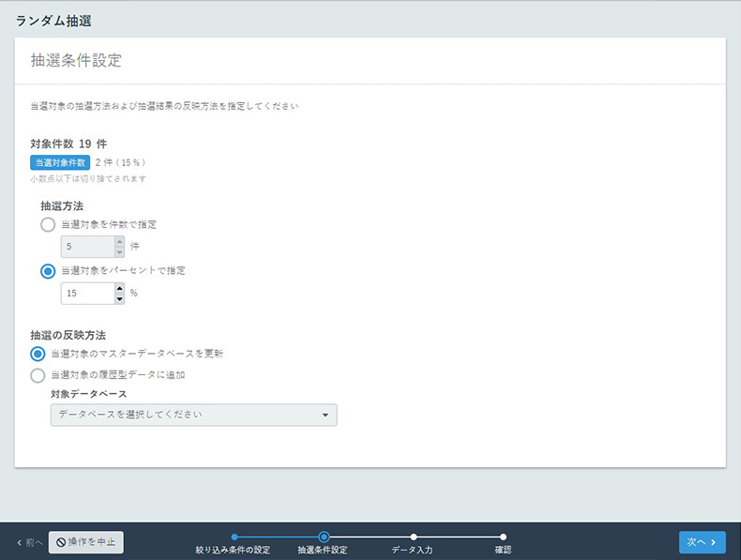Click the 2 件 ( 15 % ) text
This screenshot has width=741, height=560.
(x=120, y=162)
